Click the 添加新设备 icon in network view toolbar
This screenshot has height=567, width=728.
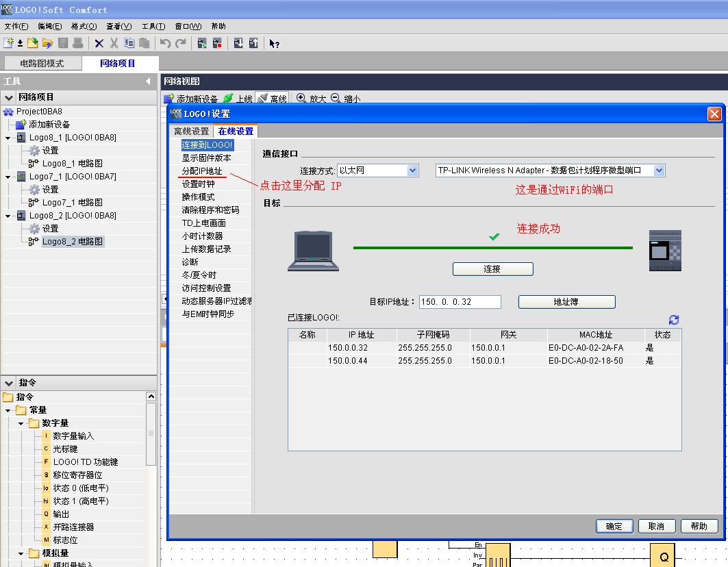click(x=169, y=99)
